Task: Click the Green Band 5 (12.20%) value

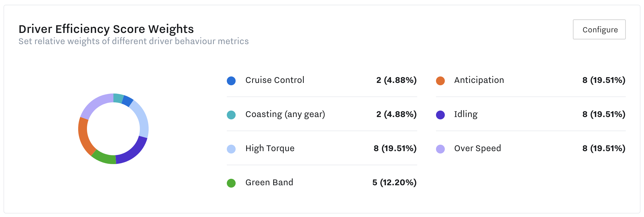Action: [394, 183]
